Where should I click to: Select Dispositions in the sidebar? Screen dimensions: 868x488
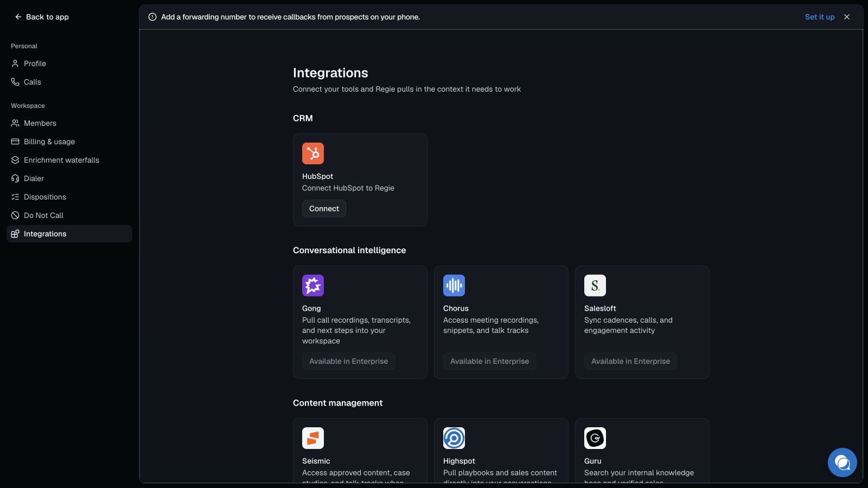[x=69, y=197]
